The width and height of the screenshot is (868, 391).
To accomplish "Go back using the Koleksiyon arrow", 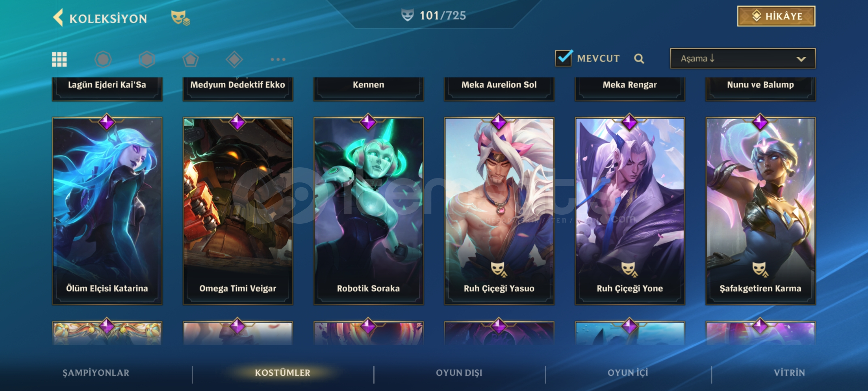I will pos(58,17).
